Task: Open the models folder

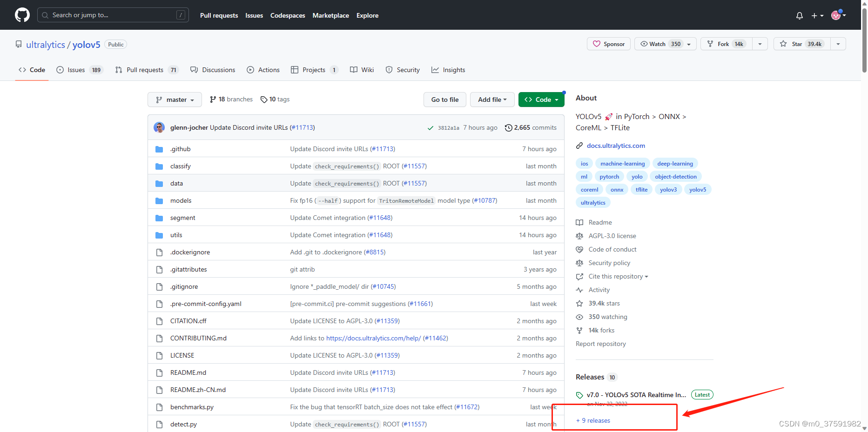Action: (181, 200)
